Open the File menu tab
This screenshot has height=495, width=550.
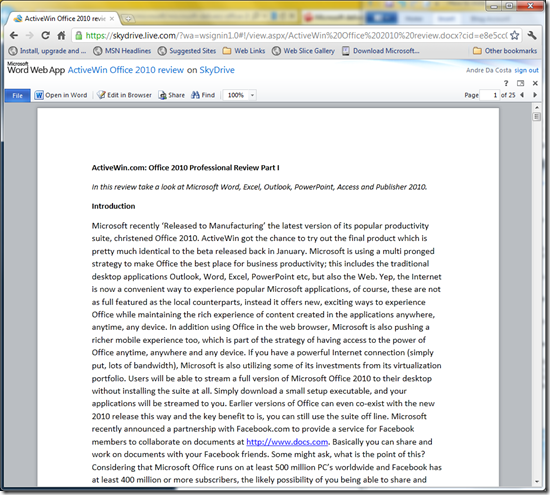(18, 95)
